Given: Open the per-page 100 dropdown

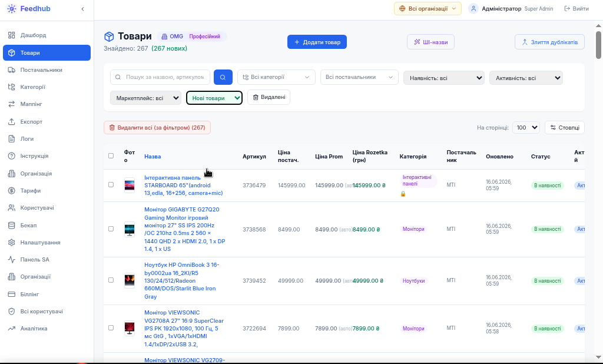Looking at the screenshot, I should click(x=526, y=127).
